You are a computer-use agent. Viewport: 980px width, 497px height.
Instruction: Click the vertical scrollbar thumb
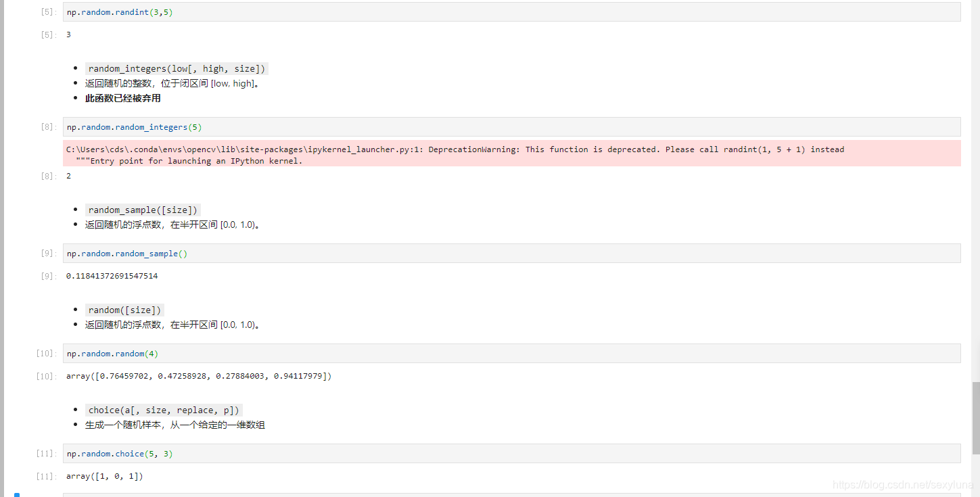point(975,418)
